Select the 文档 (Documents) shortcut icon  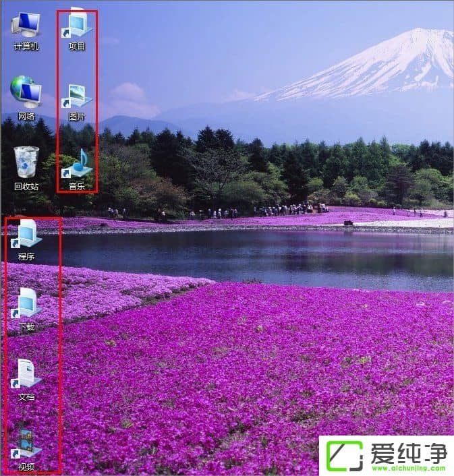[x=27, y=374]
